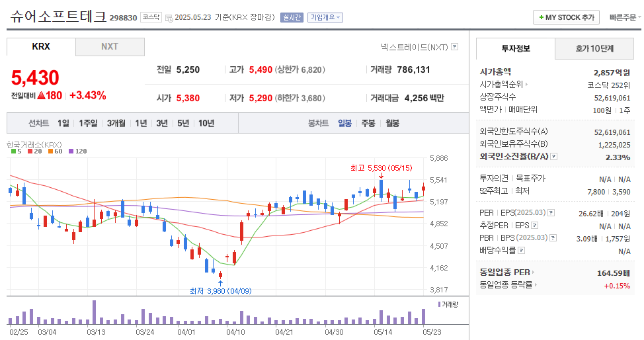
Task: Show the 주봉 candlestick chart
Action: pos(368,123)
